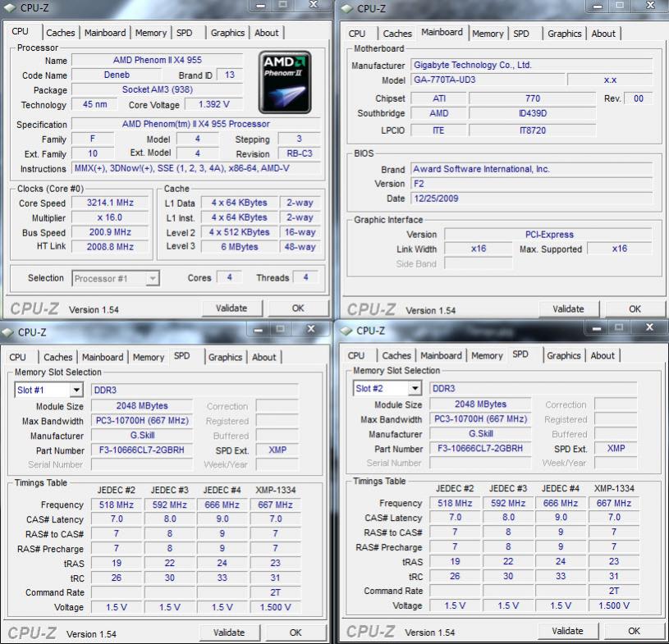
Task: Click OK in the Slot #2 window
Action: pyautogui.click(x=634, y=631)
